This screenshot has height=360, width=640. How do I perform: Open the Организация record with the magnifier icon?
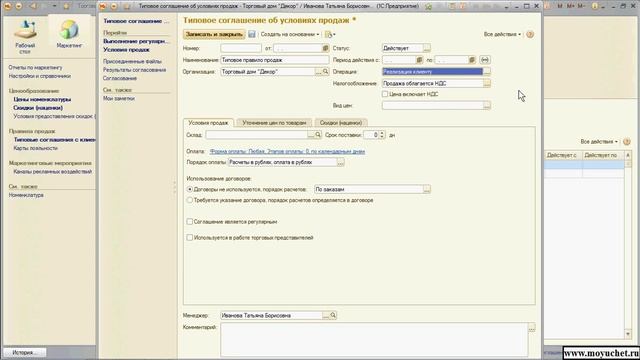[x=325, y=72]
